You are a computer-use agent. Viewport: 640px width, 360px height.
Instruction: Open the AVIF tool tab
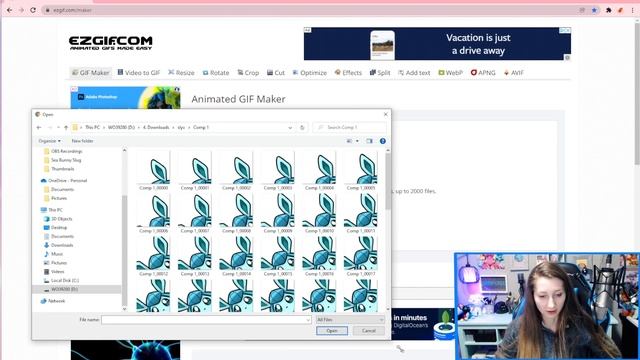[513, 73]
